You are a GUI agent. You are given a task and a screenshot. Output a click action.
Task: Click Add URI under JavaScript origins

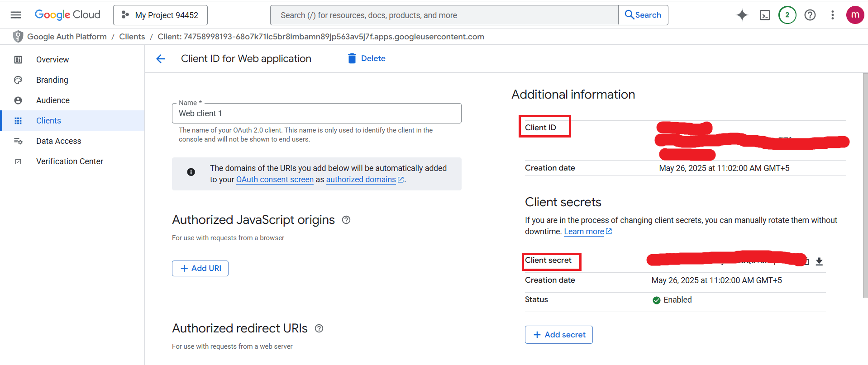click(x=200, y=268)
